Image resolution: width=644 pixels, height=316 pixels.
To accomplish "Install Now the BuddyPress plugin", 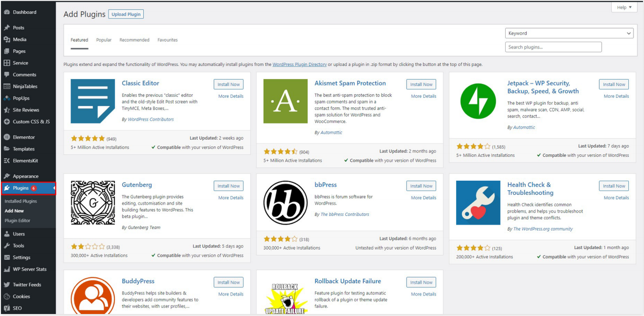I will click(x=228, y=282).
